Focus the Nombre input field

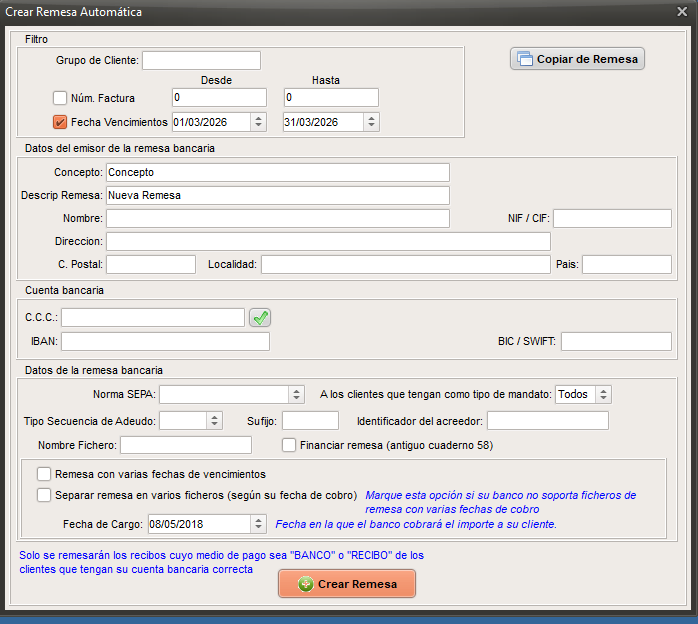(278, 219)
